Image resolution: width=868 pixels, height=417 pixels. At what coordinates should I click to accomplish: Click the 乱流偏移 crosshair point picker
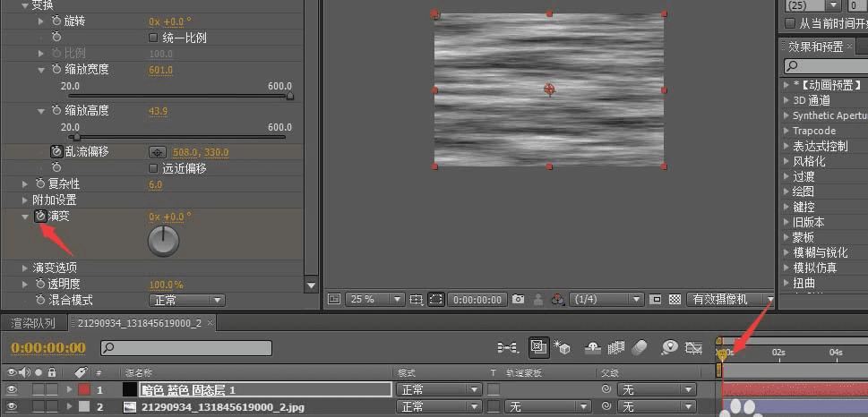(158, 152)
